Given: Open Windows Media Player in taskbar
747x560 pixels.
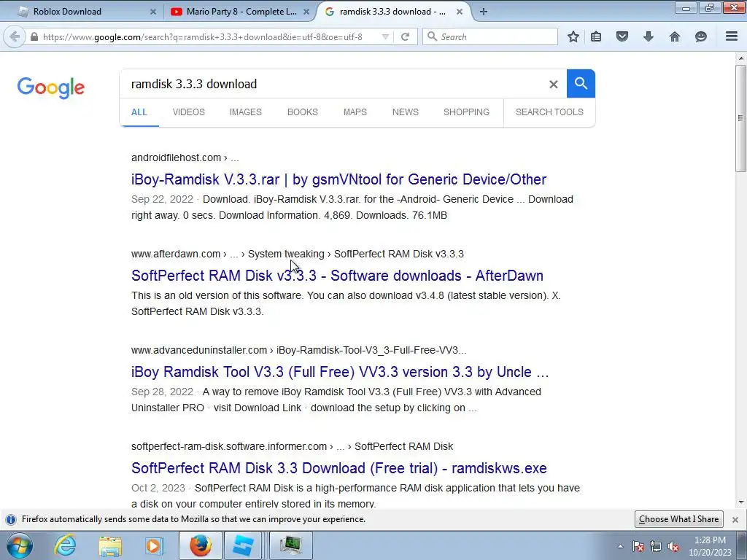Looking at the screenshot, I should (x=153, y=545).
